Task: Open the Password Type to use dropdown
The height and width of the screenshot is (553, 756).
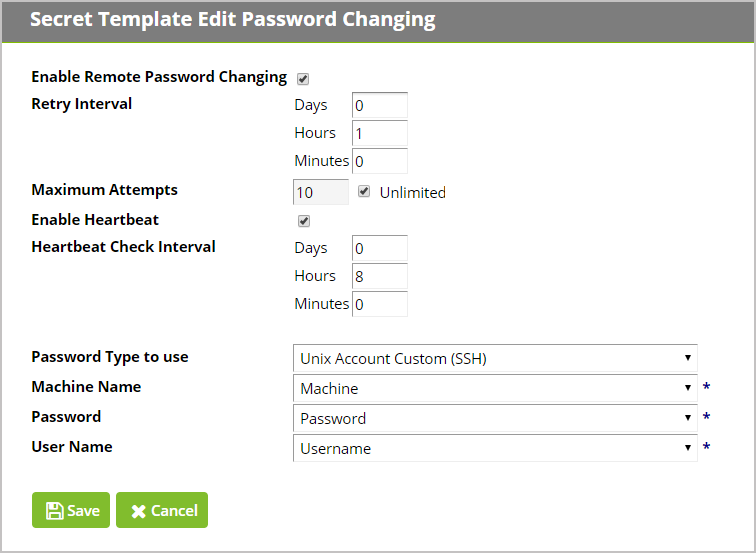Action: (x=495, y=358)
